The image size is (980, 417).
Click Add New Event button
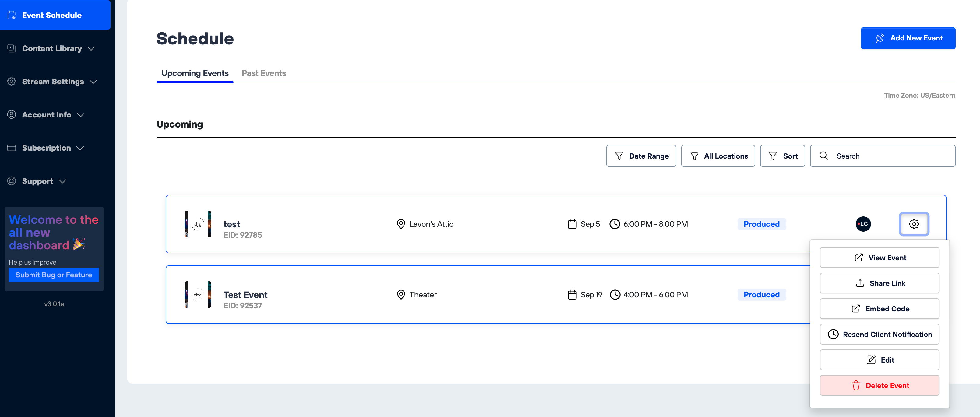pyautogui.click(x=908, y=38)
